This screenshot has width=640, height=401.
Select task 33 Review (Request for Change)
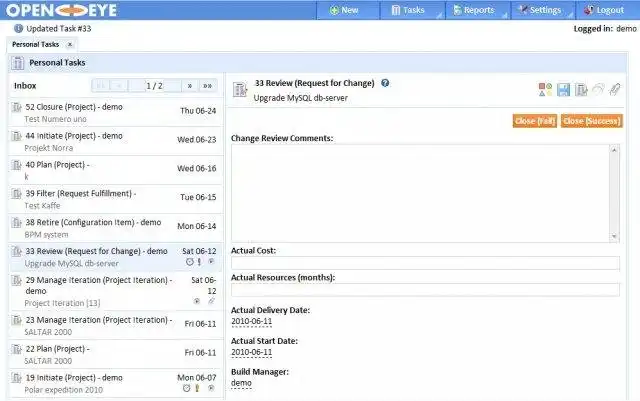(116, 257)
